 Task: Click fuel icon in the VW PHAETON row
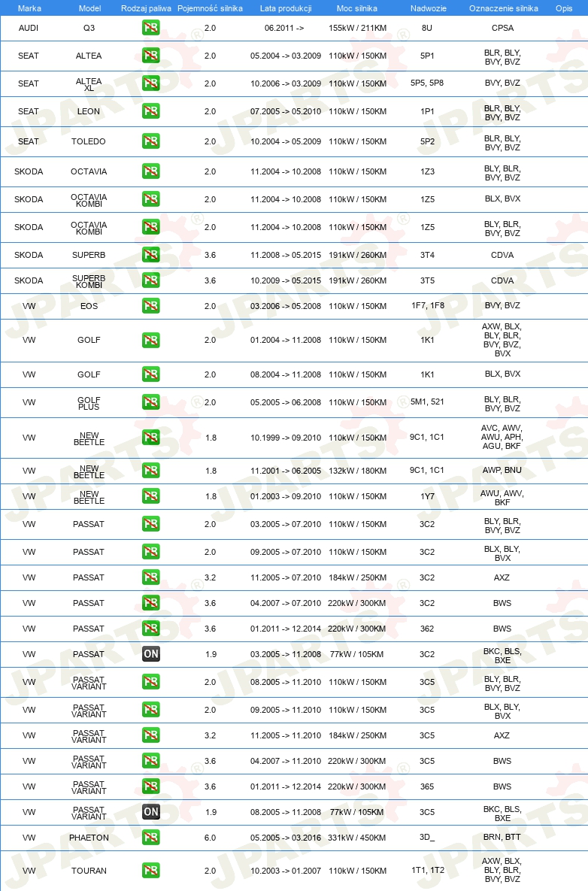(x=150, y=838)
